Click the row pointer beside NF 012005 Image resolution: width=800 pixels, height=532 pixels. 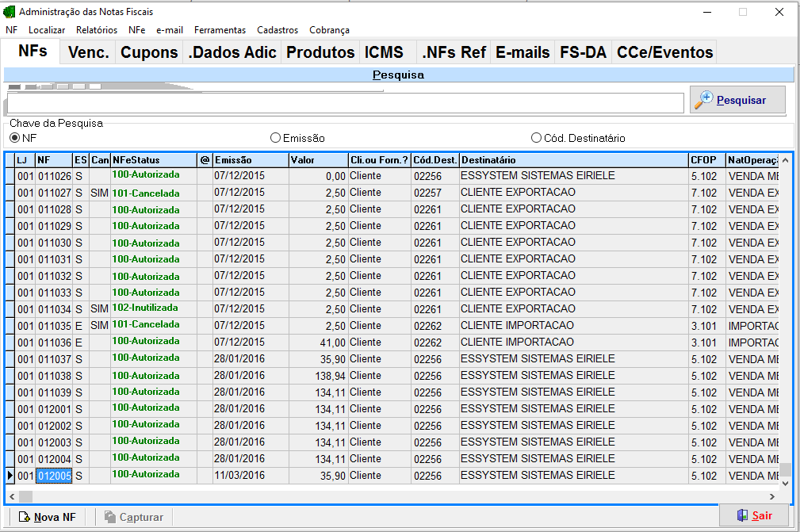pyautogui.click(x=10, y=476)
